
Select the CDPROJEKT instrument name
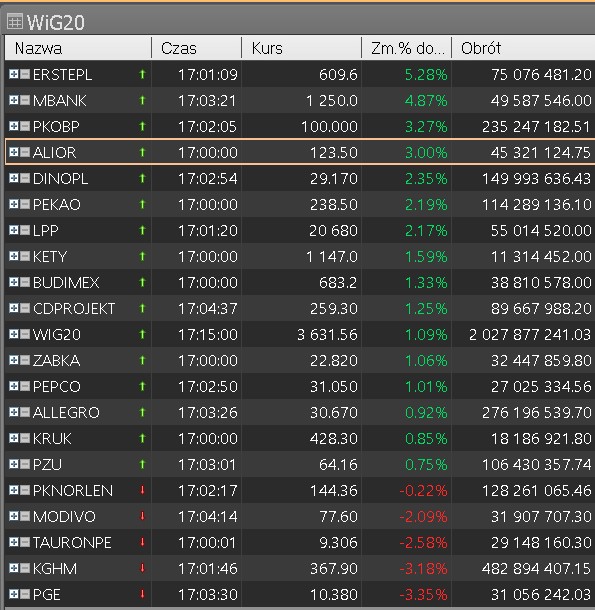click(x=74, y=309)
